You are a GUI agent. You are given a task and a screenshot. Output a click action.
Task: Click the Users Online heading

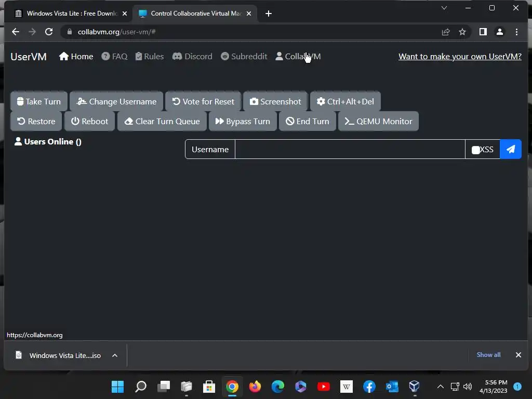(x=48, y=141)
